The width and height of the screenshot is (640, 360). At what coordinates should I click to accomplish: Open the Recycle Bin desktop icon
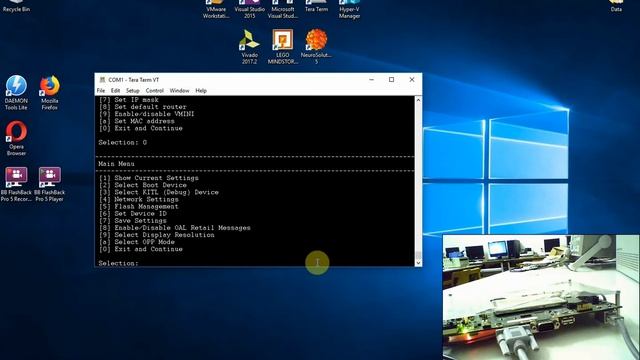[16, 6]
